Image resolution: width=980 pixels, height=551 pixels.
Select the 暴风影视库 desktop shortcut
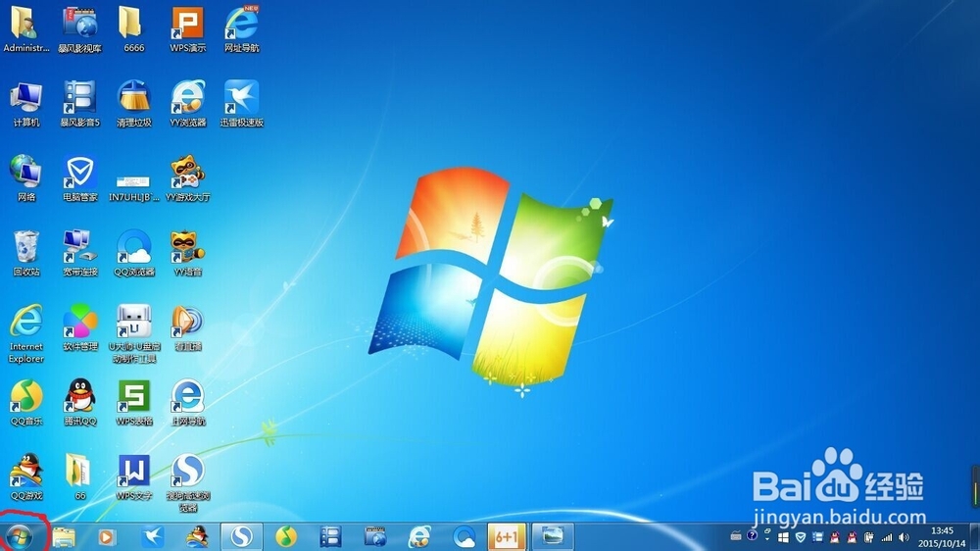80,29
